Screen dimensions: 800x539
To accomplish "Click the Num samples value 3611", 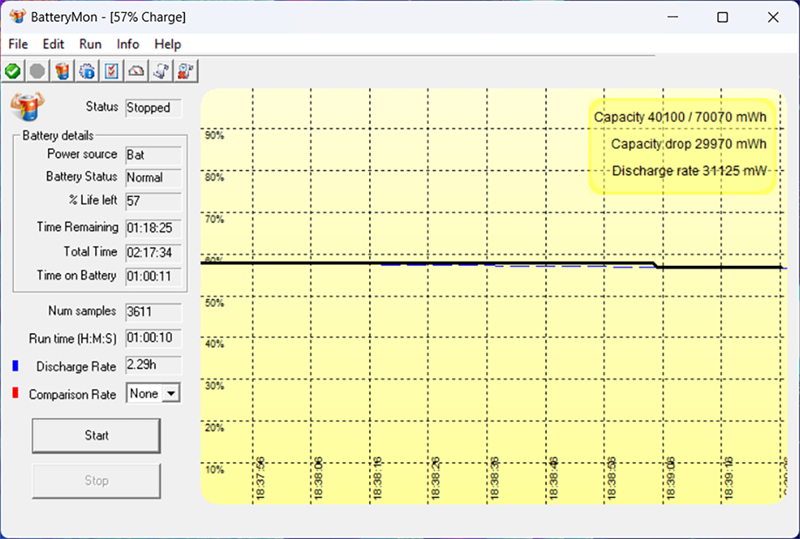I will tap(153, 312).
